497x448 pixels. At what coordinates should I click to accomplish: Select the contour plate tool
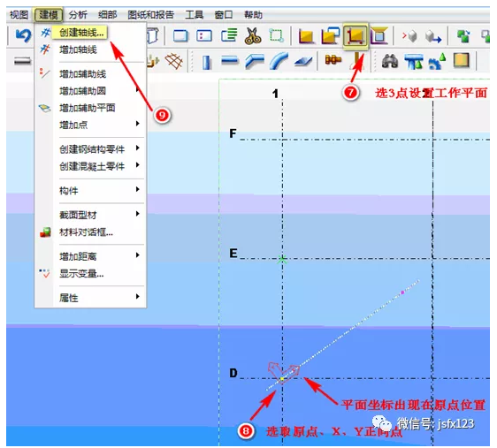click(303, 62)
